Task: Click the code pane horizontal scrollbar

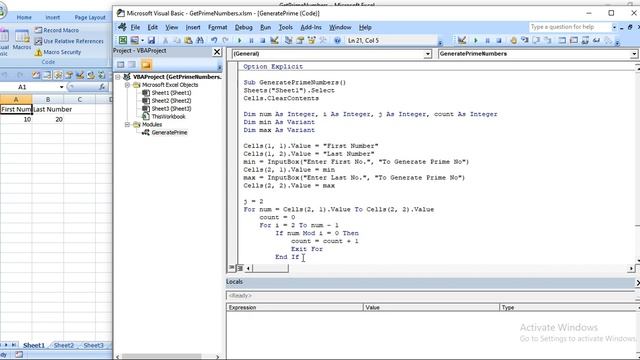Action: (x=439, y=268)
